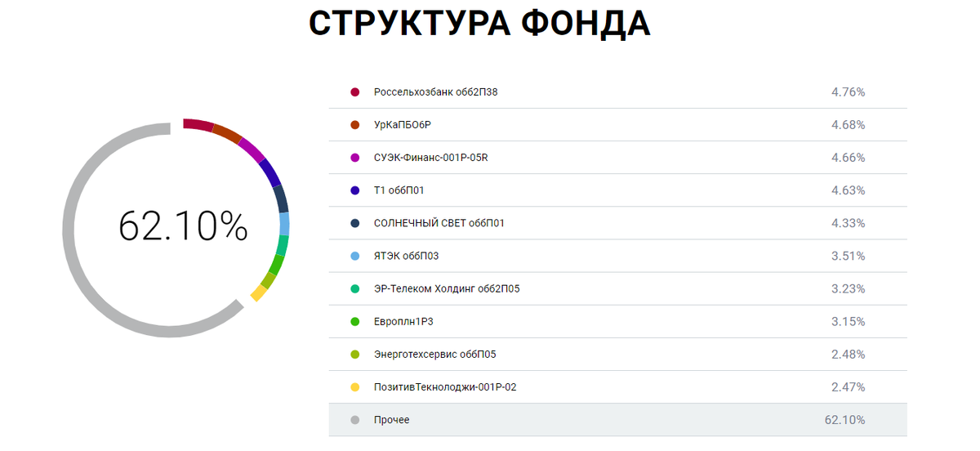Click the brown dot beside УрКаПБО6Р

(354, 125)
